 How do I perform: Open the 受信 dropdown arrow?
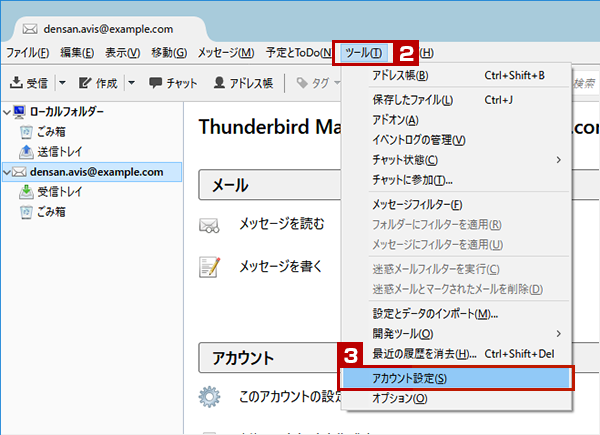click(x=62, y=82)
